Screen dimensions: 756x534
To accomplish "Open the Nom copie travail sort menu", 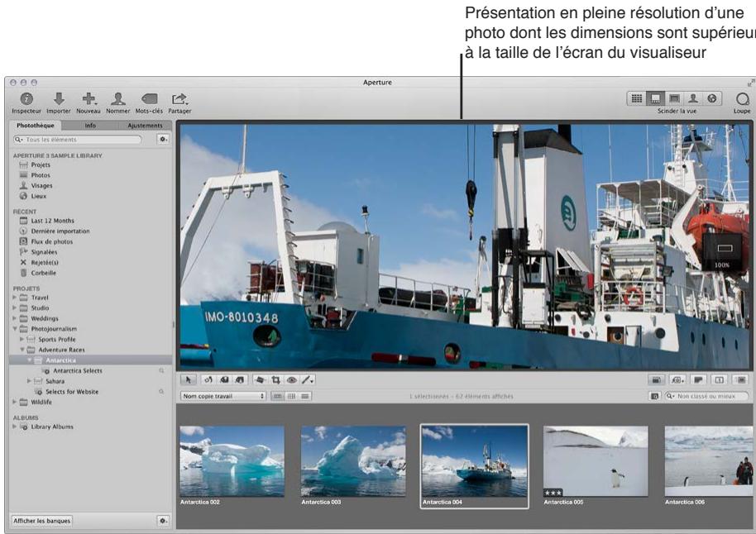I will [223, 396].
